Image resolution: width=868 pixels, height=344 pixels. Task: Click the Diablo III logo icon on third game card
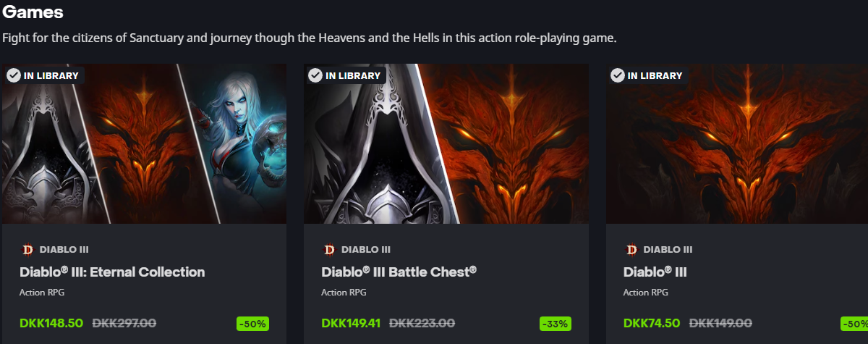[x=631, y=250]
